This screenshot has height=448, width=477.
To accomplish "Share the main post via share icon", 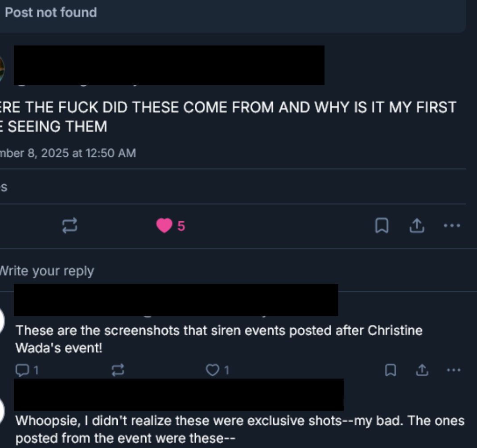I will [x=417, y=225].
